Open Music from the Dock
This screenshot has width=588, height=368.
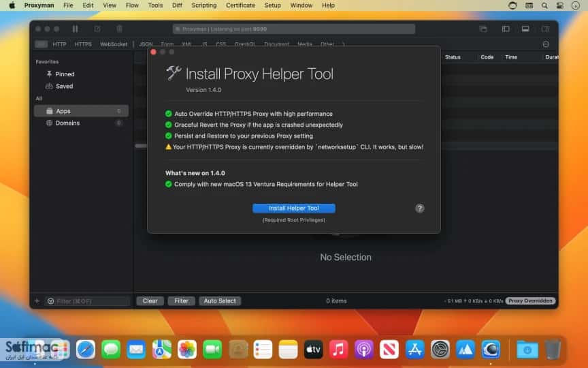[339, 350]
